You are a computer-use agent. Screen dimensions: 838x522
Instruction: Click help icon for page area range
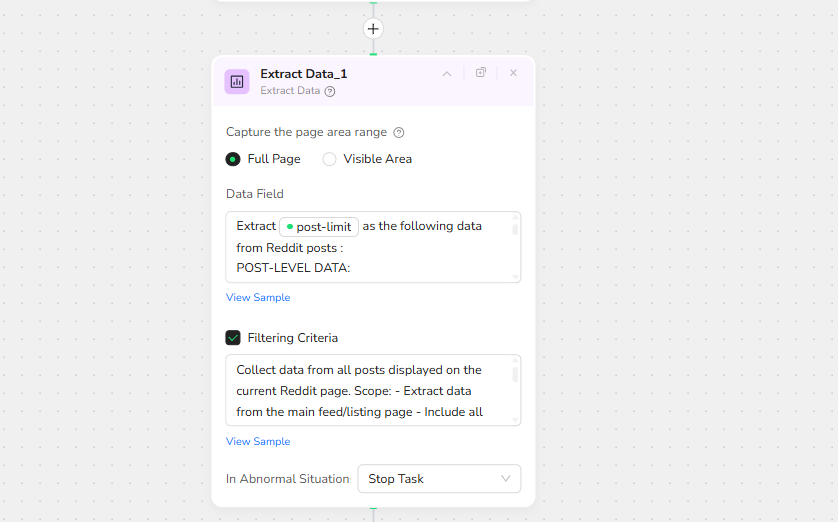coord(399,132)
